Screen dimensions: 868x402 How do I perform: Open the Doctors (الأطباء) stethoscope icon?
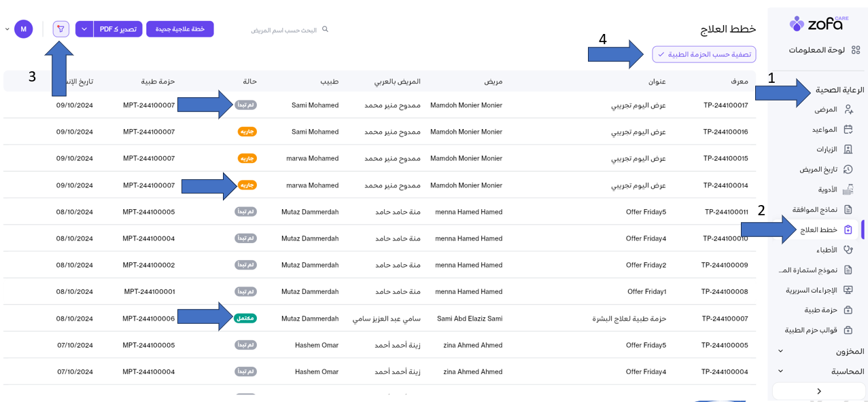tap(848, 250)
